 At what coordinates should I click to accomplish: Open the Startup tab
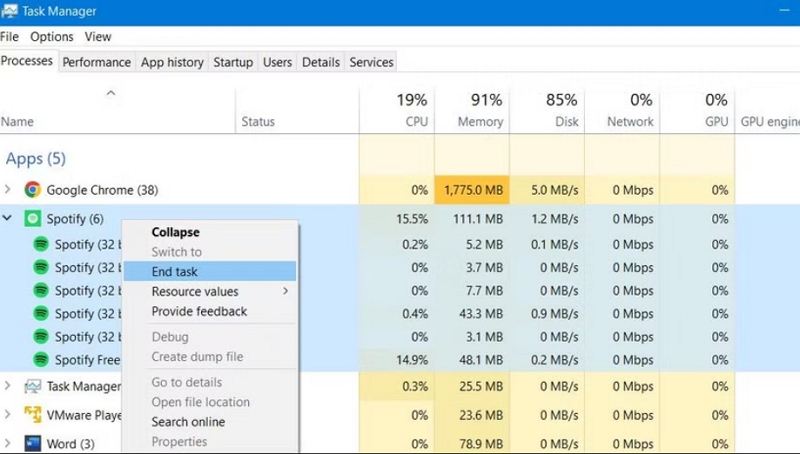[233, 62]
